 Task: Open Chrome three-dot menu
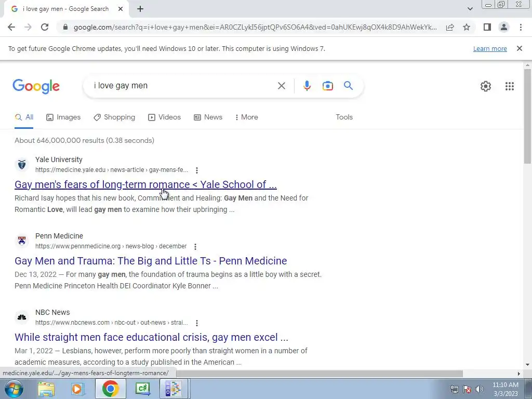521,27
